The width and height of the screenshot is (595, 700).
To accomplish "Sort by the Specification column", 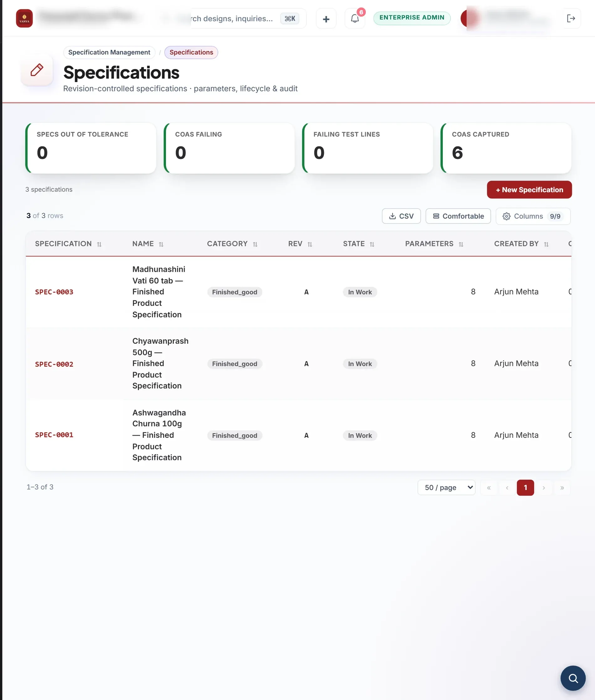I will pyautogui.click(x=99, y=244).
